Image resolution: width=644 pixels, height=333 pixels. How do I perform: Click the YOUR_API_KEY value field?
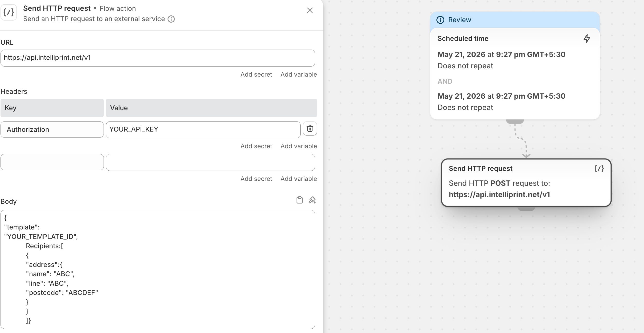point(203,129)
